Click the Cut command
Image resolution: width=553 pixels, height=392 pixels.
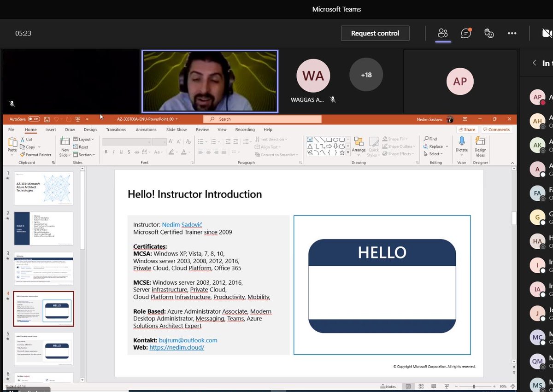(26, 139)
